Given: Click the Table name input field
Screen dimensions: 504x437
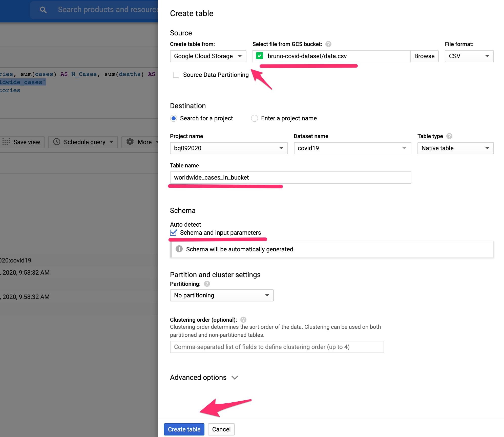Looking at the screenshot, I should 290,178.
